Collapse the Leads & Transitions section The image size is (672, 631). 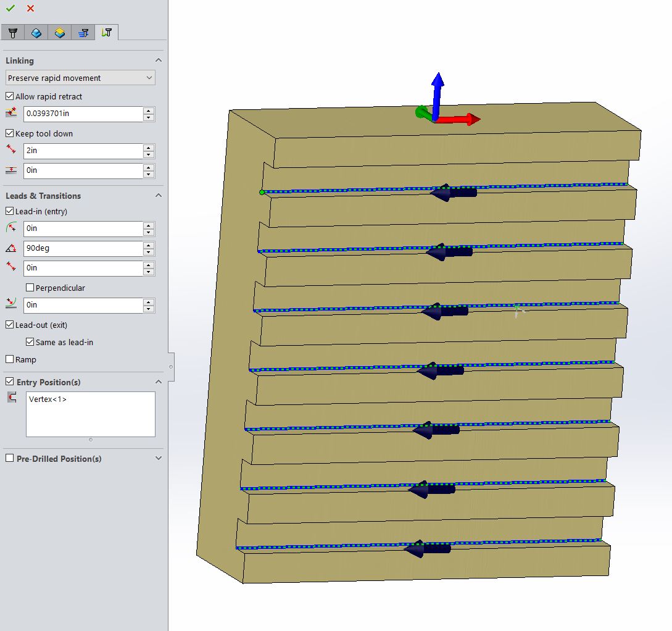tap(159, 196)
